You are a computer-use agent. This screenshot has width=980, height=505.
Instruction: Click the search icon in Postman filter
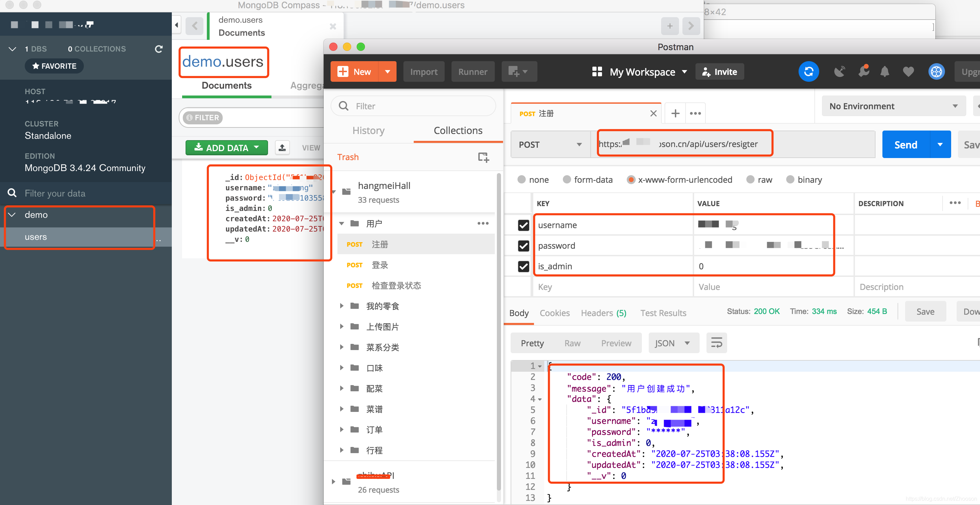click(x=344, y=106)
